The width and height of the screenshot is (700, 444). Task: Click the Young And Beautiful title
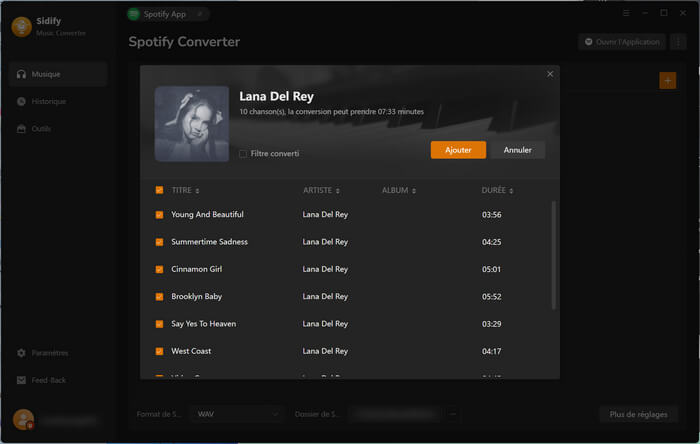pos(207,215)
